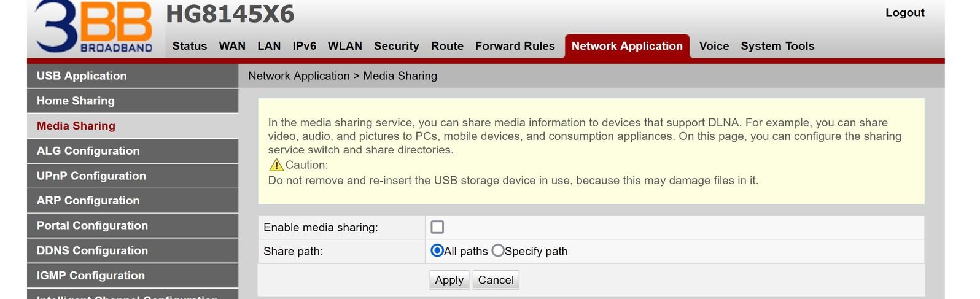Open DDNS Configuration in sidebar
Screen dimensions: 980x299
point(133,250)
